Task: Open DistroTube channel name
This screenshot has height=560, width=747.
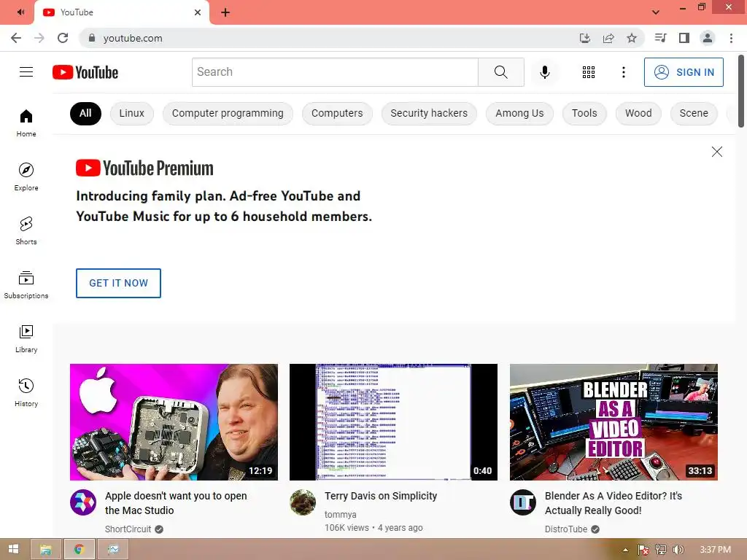Action: (x=566, y=529)
